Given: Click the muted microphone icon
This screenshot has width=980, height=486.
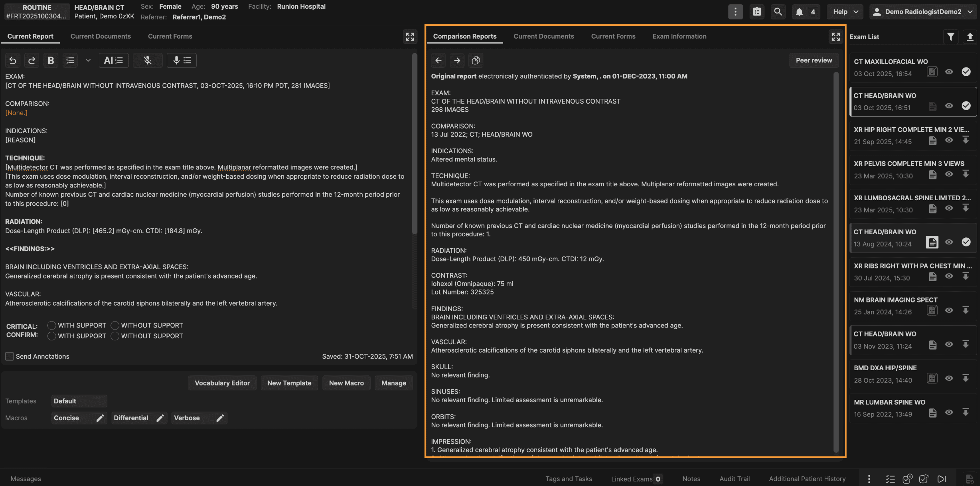Looking at the screenshot, I should click(x=148, y=60).
